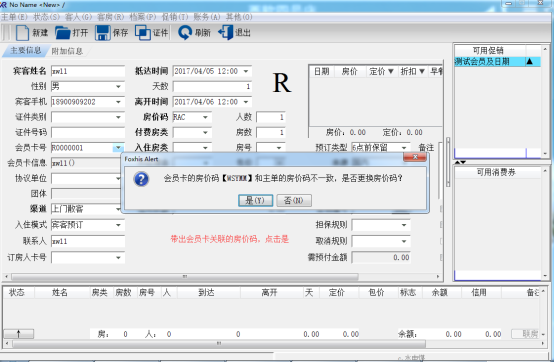The height and width of the screenshot is (362, 554).
Task: Click the 折扣 column header in the rate table
Action: point(412,71)
